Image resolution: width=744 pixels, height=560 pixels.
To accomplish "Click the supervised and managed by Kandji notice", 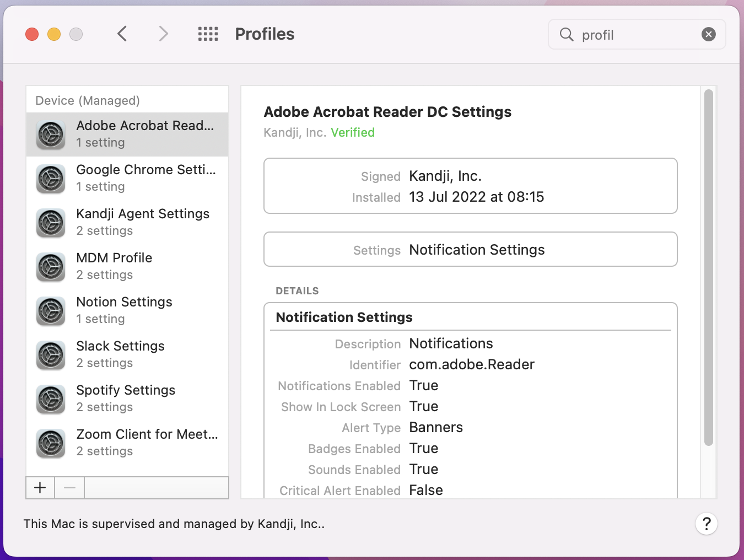I will point(174,524).
